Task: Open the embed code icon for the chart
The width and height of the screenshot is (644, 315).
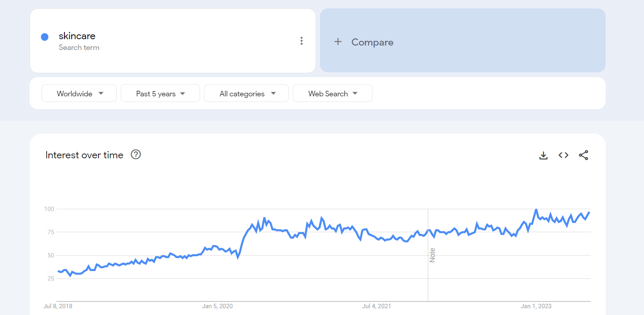Action: (563, 155)
